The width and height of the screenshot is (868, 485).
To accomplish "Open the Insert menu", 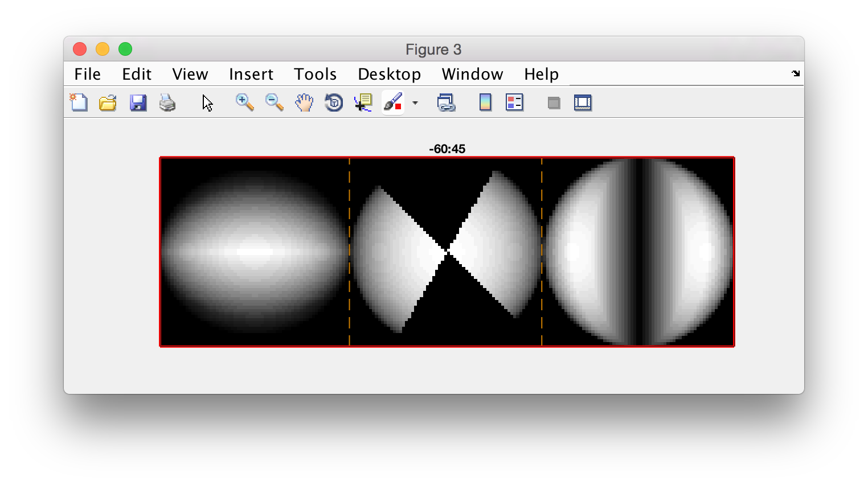I will [251, 74].
